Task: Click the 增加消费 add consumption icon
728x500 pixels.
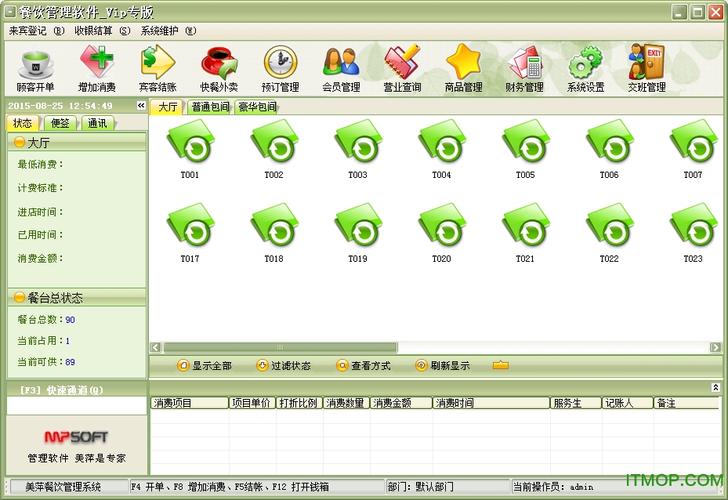Action: (x=97, y=70)
